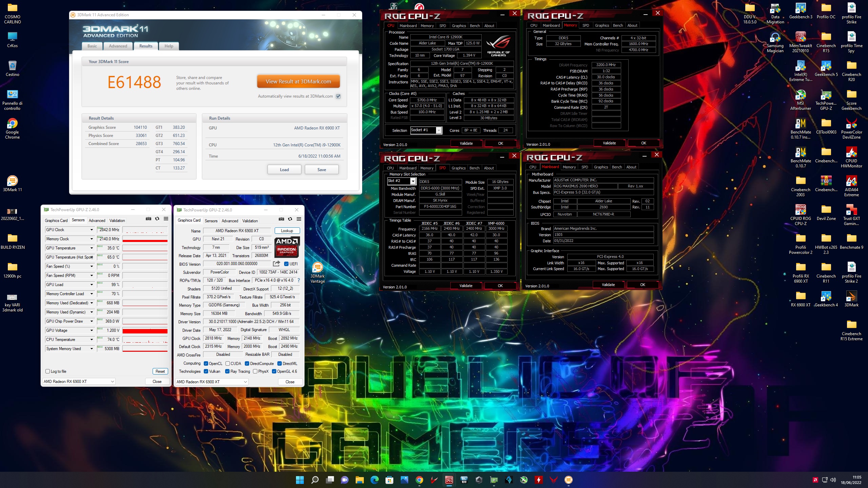Toggle Ray Tracing checkbox in GPU-Z
This screenshot has height=488, width=868.
coord(228,371)
